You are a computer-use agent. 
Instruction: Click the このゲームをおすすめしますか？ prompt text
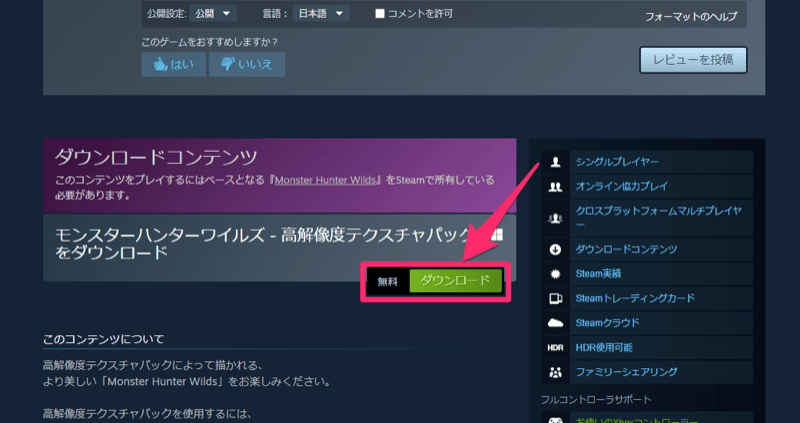(210, 42)
